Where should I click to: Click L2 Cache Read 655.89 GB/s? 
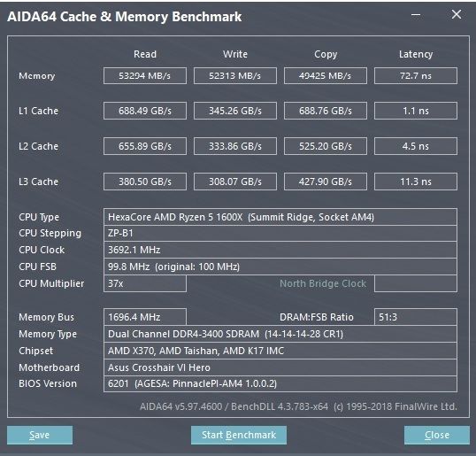[145, 146]
